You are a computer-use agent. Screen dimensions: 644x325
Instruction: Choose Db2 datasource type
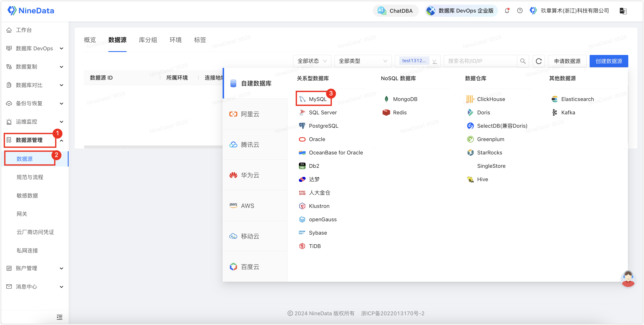[309, 166]
